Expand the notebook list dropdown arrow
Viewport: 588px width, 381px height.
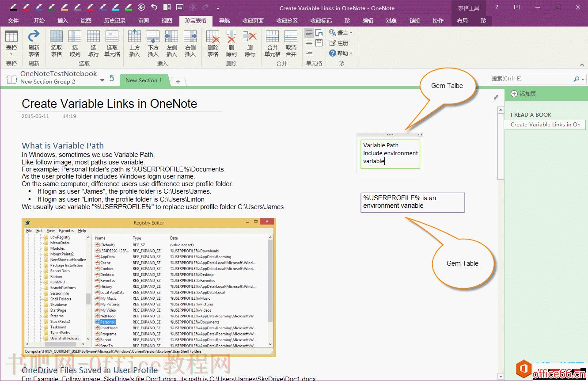point(102,80)
